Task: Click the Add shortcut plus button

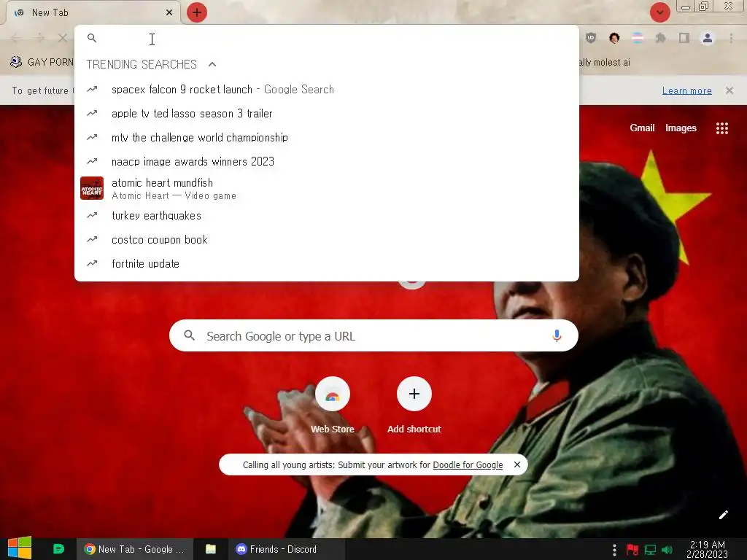Action: 414,394
